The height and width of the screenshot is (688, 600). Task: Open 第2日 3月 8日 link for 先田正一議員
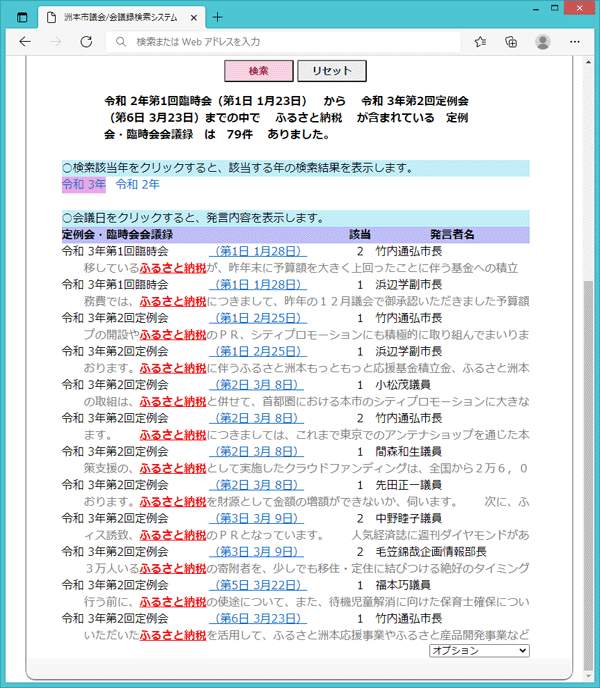(x=256, y=485)
